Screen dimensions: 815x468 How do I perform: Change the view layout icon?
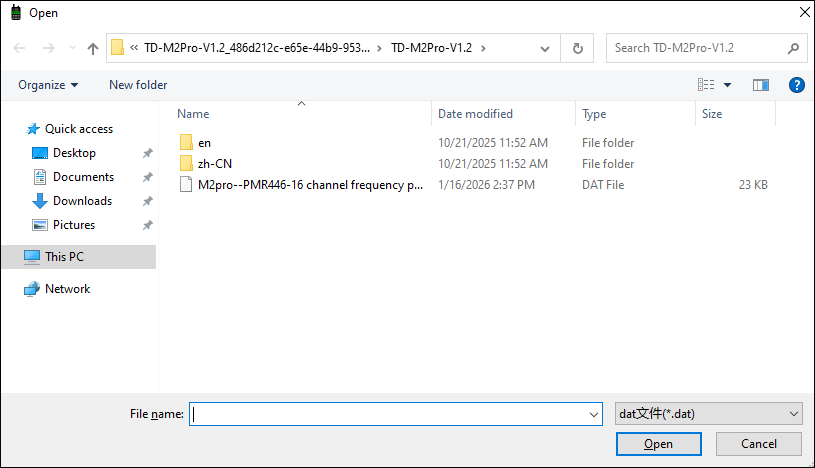(x=706, y=85)
